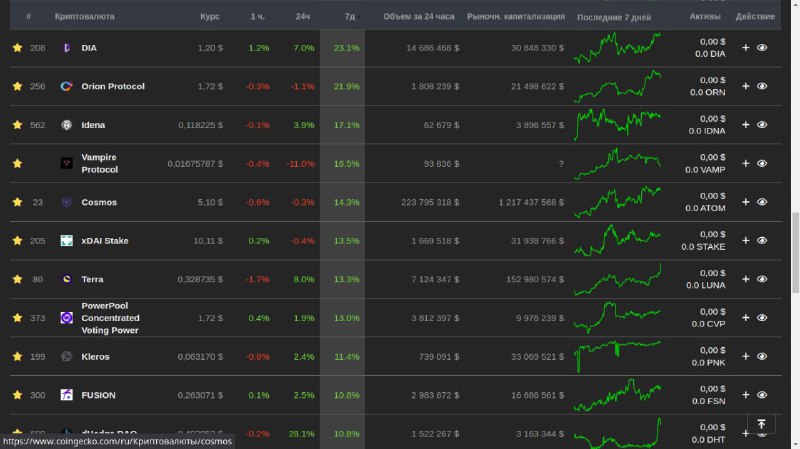Viewport: 800px width, 449px height.
Task: Click eye icon in Kleros row
Action: pyautogui.click(x=762, y=356)
